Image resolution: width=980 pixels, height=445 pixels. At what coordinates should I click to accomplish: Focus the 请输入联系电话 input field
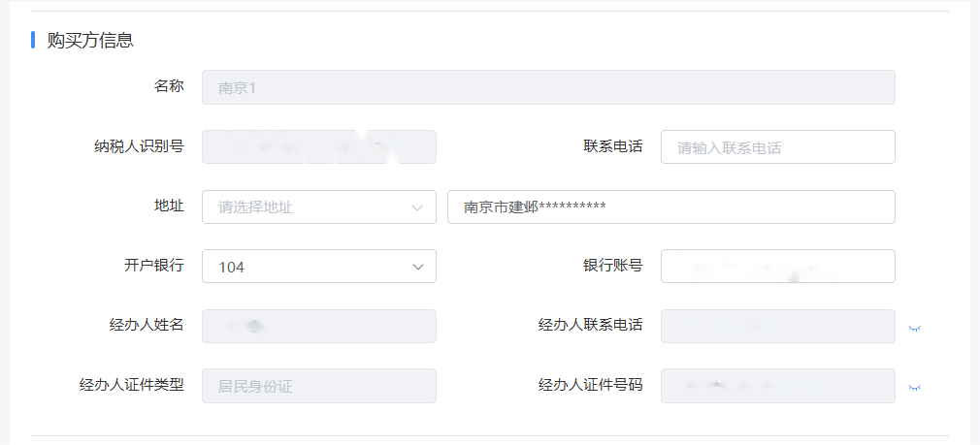[777, 147]
